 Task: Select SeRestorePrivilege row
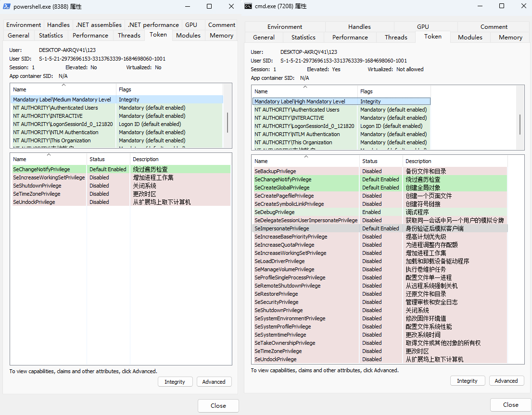click(x=380, y=294)
